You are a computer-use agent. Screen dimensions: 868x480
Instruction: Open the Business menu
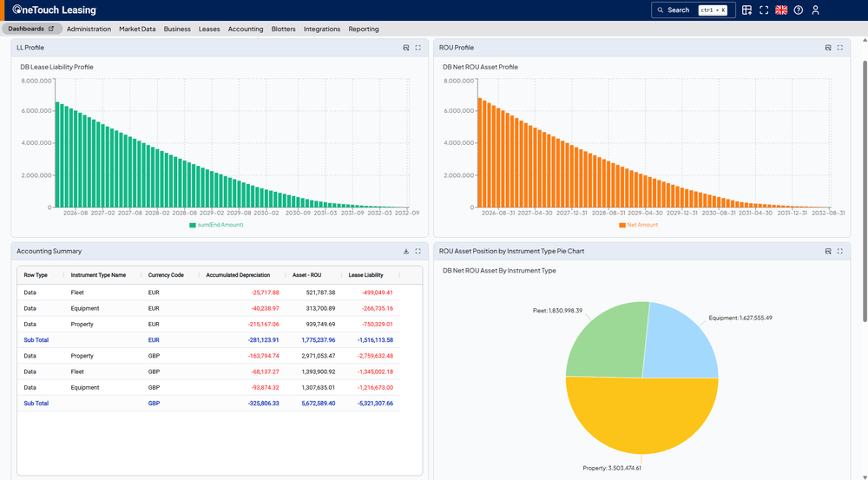pyautogui.click(x=177, y=29)
